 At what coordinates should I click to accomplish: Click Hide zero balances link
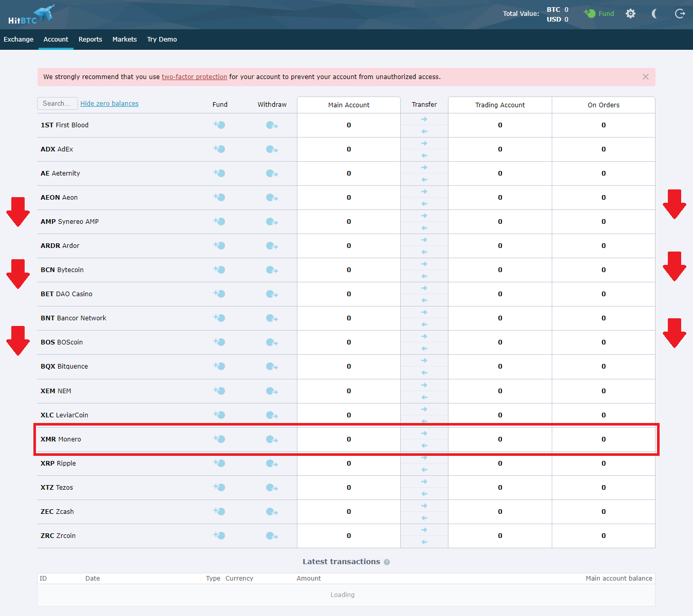(109, 104)
